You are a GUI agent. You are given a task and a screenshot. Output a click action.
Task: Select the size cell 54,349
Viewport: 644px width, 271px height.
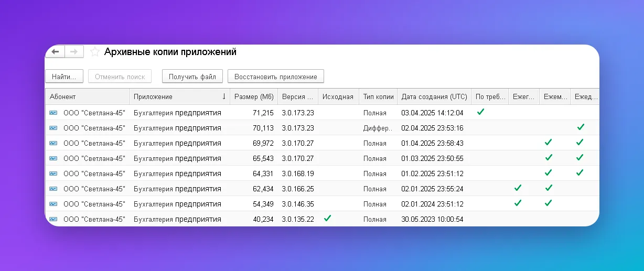[263, 204]
